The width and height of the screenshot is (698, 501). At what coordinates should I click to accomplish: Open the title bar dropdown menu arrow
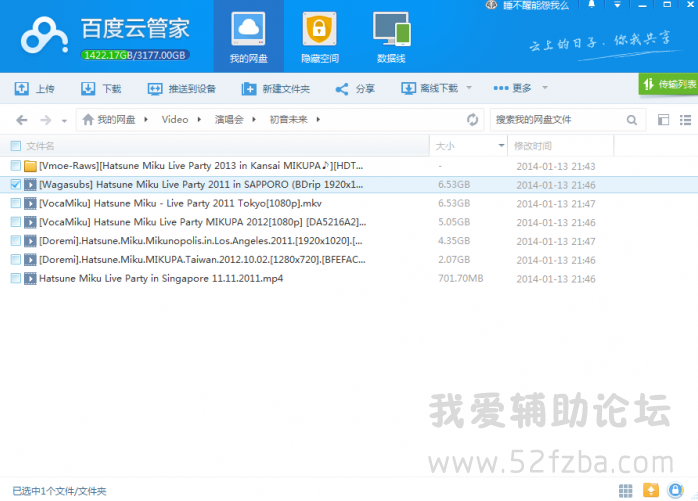click(x=617, y=5)
